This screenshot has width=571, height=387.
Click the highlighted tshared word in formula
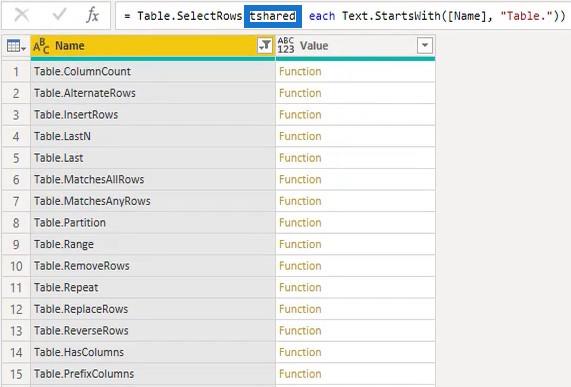pyautogui.click(x=273, y=16)
